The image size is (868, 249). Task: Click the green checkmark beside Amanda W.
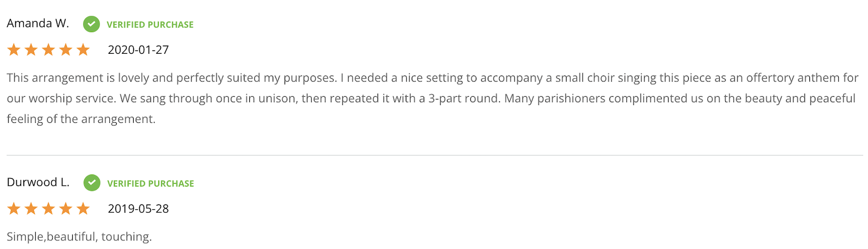tap(91, 24)
